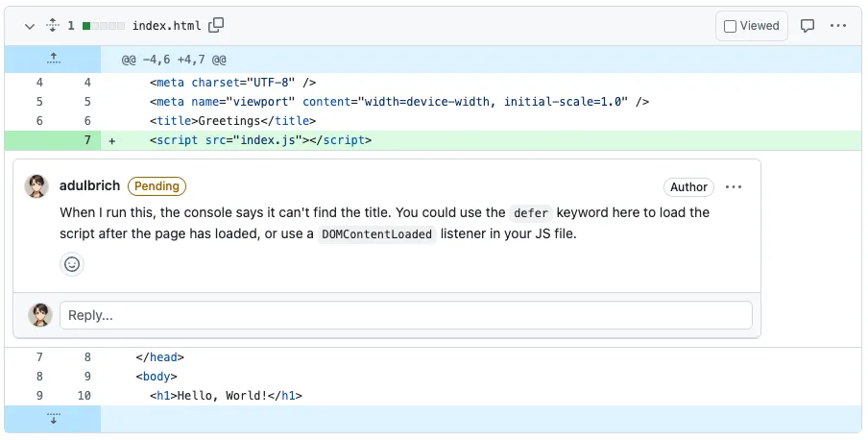The image size is (868, 440).
Task: Collapse the index.html file diff
Action: click(30, 26)
